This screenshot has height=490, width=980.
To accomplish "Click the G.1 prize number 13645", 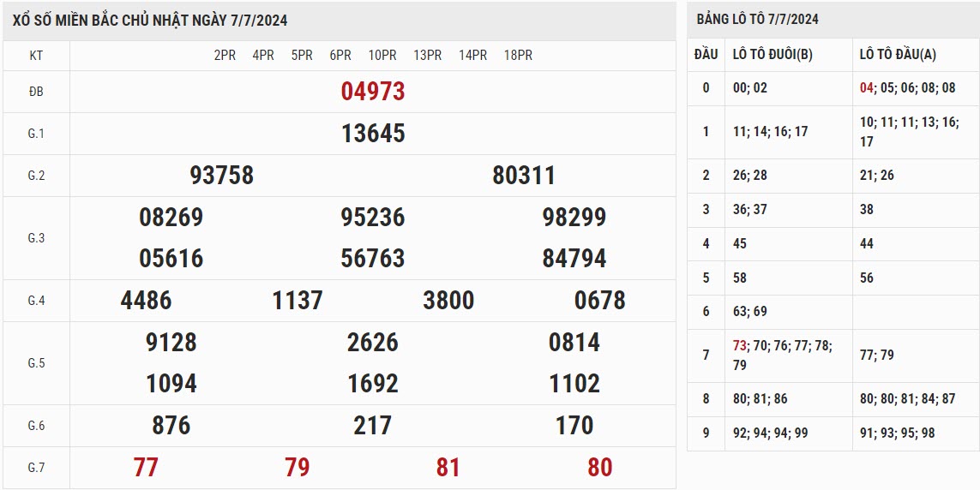I will [373, 134].
